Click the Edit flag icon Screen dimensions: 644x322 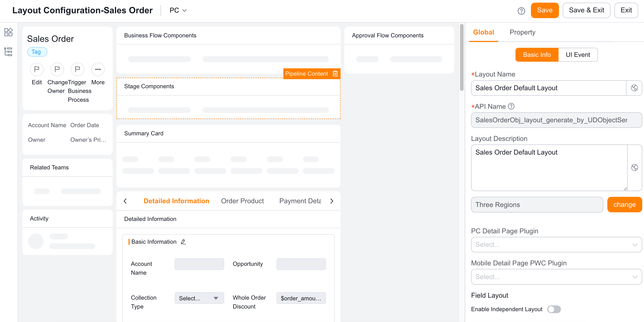(x=37, y=69)
